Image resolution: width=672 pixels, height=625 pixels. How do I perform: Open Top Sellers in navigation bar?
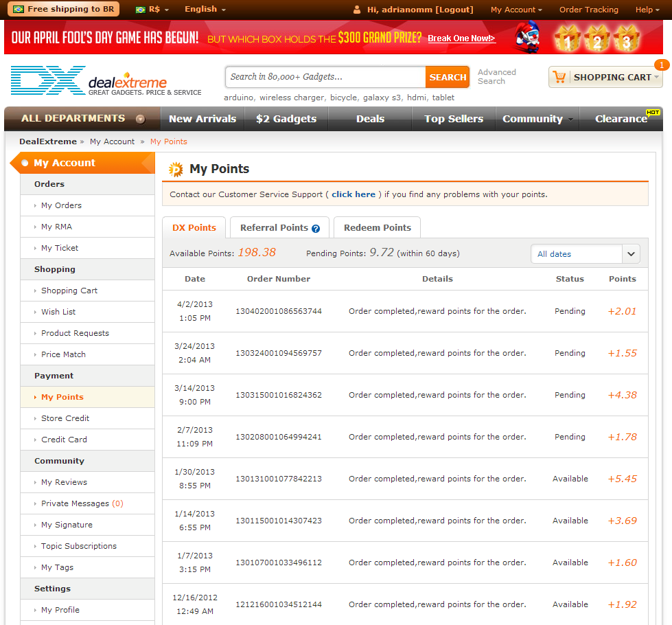454,119
